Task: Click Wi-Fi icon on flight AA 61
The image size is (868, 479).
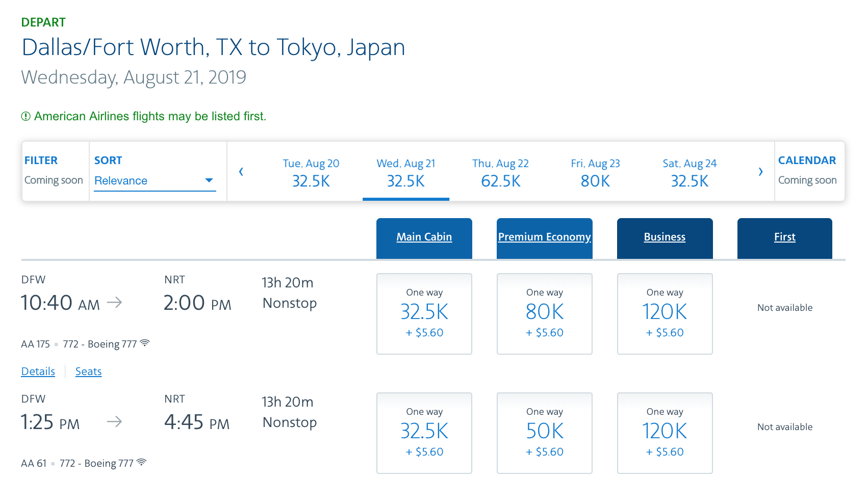Action: coord(142,462)
